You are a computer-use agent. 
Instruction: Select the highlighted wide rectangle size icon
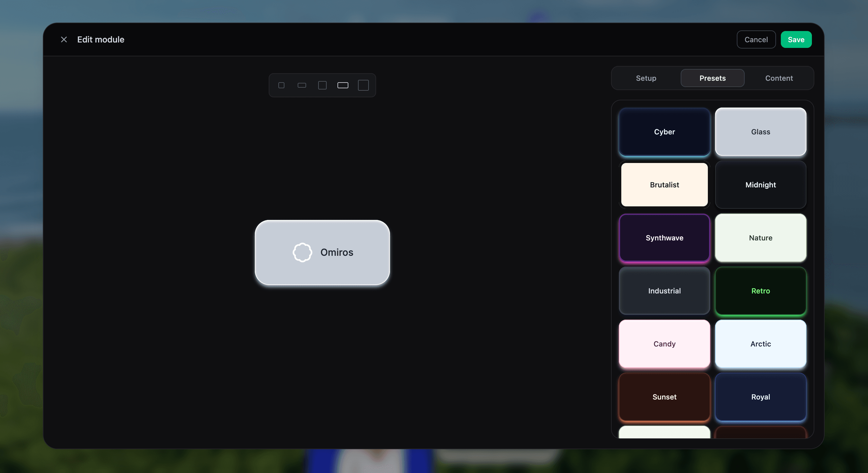click(x=343, y=85)
